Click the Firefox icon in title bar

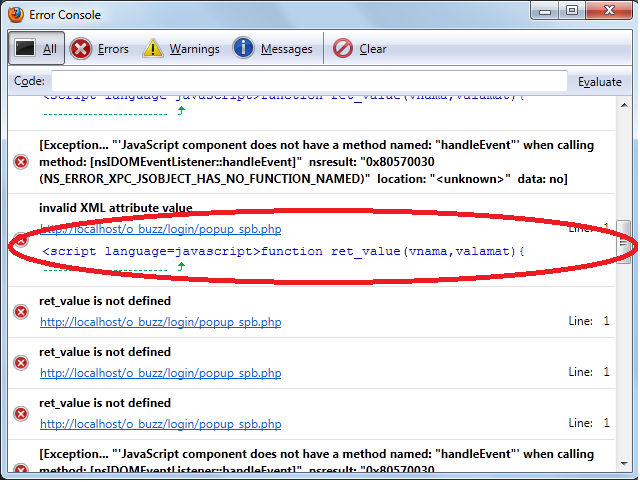click(x=16, y=15)
